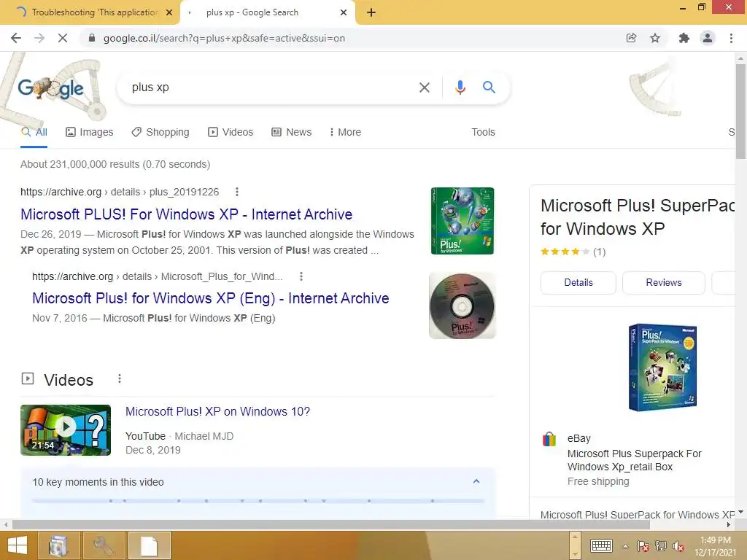
Task: Click the muted volume tray icon
Action: (678, 546)
